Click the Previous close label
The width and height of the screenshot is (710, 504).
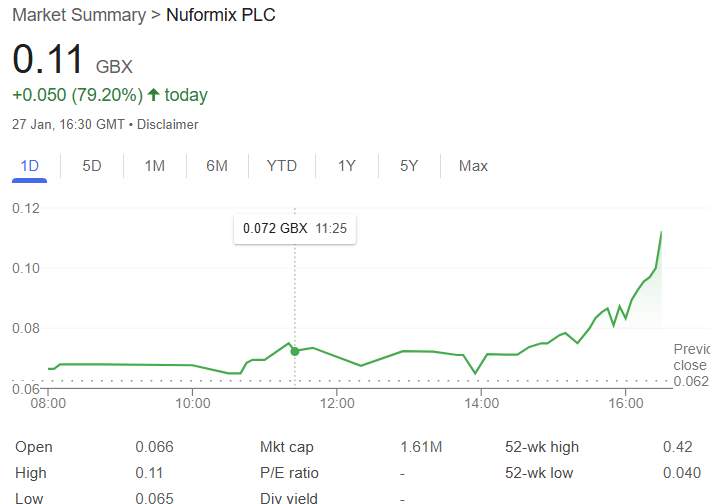click(x=691, y=357)
